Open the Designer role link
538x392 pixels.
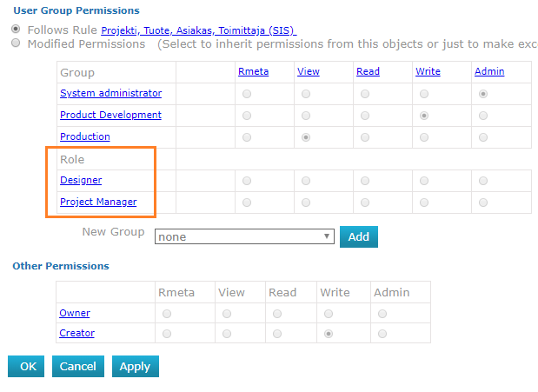point(81,180)
